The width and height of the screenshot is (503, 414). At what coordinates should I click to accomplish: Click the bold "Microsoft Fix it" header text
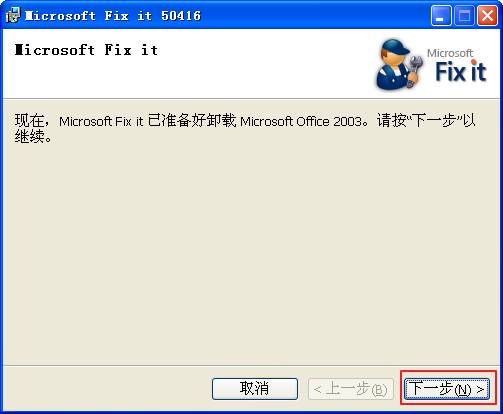pos(86,50)
